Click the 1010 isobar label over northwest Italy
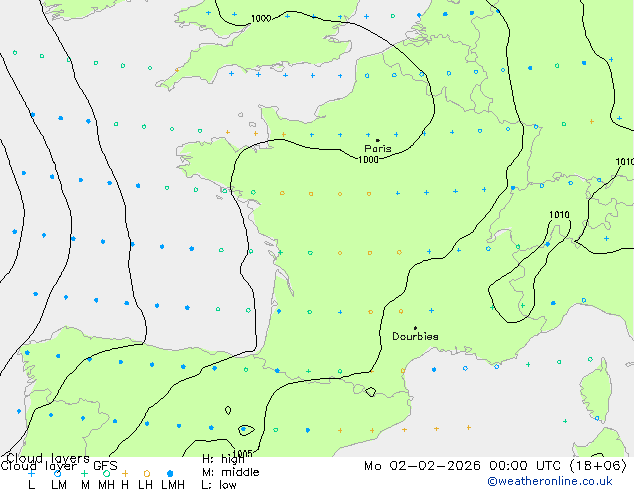 pos(559,215)
